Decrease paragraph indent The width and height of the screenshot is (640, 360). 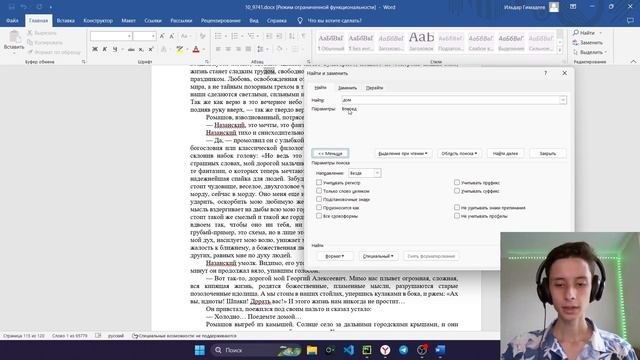tap(269, 36)
